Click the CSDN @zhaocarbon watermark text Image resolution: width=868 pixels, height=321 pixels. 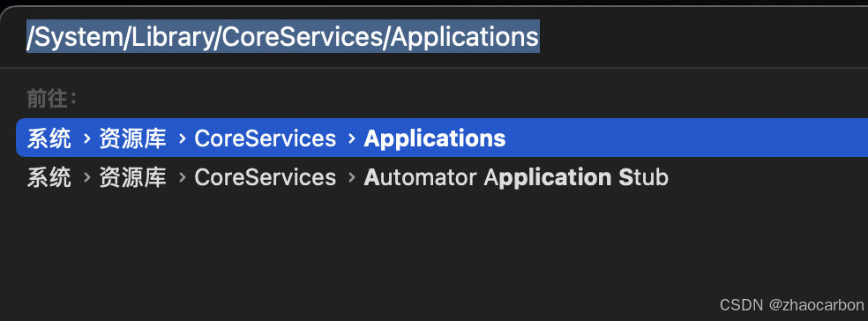791,304
